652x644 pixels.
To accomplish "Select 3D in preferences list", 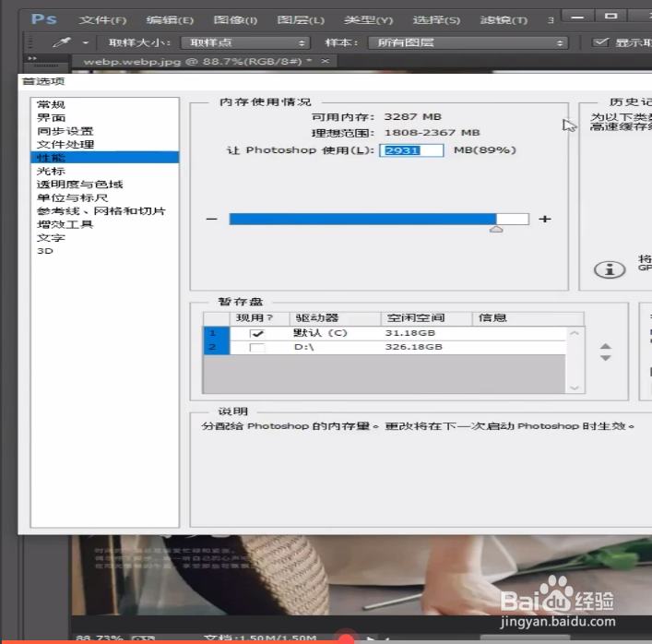I will click(x=105, y=251).
